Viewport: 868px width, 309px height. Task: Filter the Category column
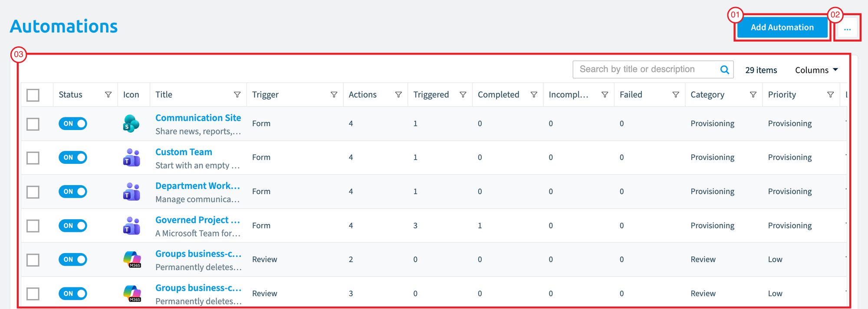[x=753, y=94]
